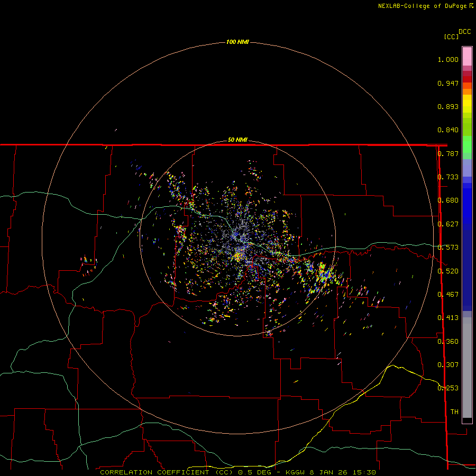Click the CORRELATION COEFFICIENT (CC) caption text

point(167,472)
